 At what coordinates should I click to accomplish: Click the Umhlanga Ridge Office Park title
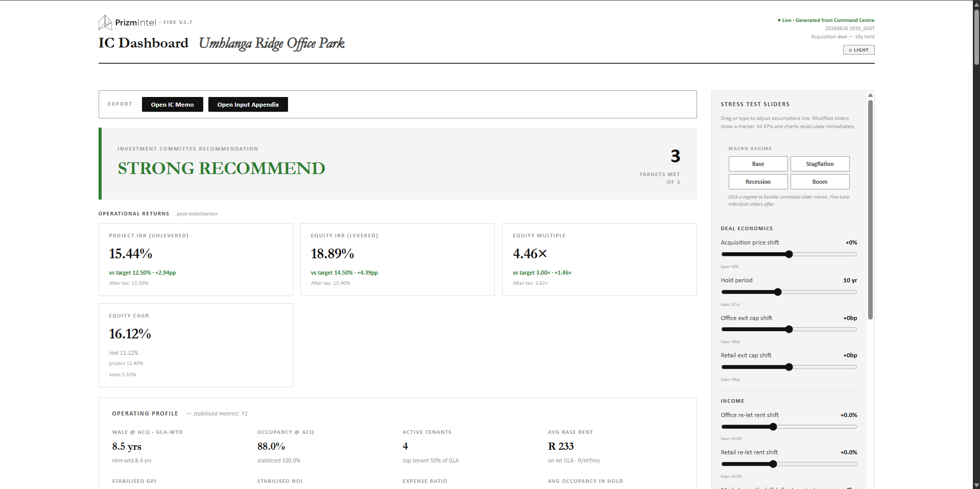[272, 43]
